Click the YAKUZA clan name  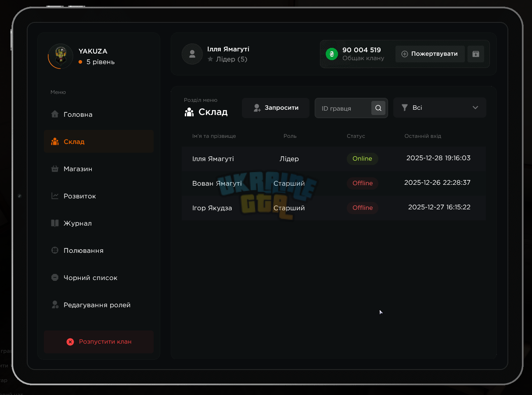tap(93, 51)
